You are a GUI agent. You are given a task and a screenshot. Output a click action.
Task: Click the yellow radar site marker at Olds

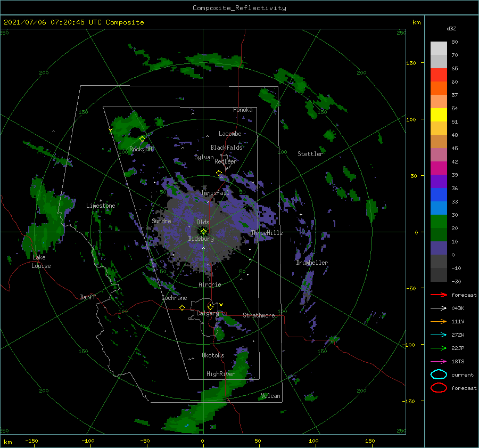pyautogui.click(x=203, y=232)
